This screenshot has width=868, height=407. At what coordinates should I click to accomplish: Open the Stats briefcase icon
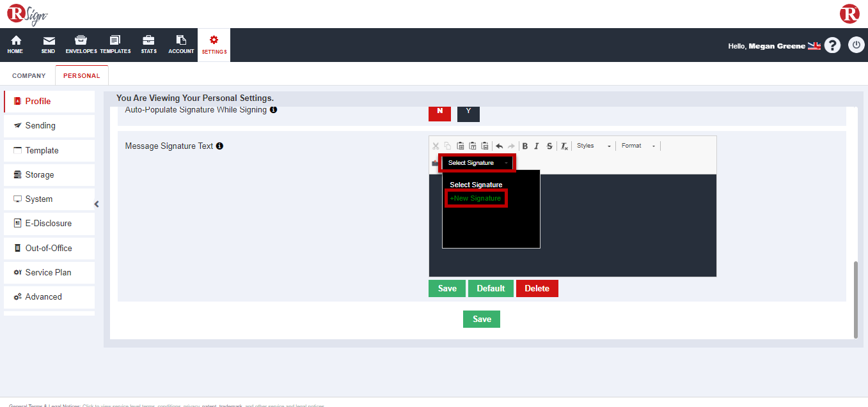[x=148, y=45]
